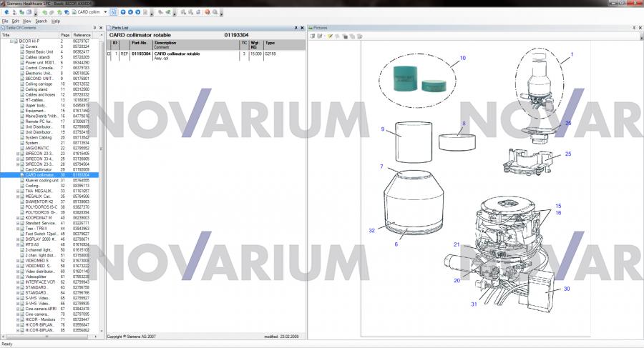Open the Search menu
This screenshot has height=348, width=644.
pyautogui.click(x=42, y=21)
